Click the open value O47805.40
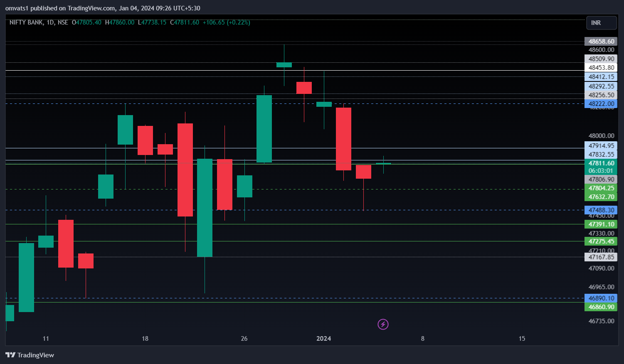The width and height of the screenshot is (624, 364). pyautogui.click(x=86, y=22)
